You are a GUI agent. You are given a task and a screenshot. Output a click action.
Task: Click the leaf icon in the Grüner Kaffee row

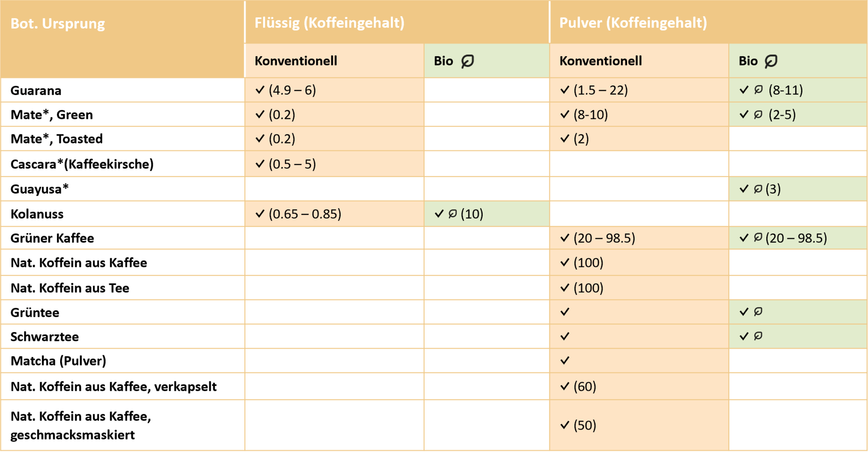(758, 238)
